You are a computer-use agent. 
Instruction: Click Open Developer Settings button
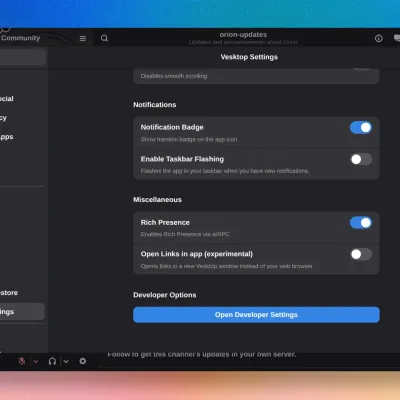pyautogui.click(x=256, y=315)
